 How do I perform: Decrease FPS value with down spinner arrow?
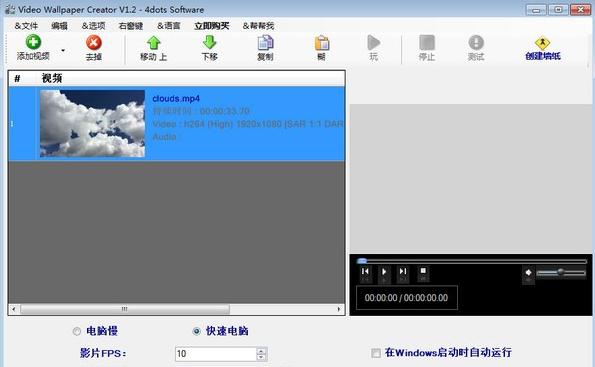click(x=261, y=357)
